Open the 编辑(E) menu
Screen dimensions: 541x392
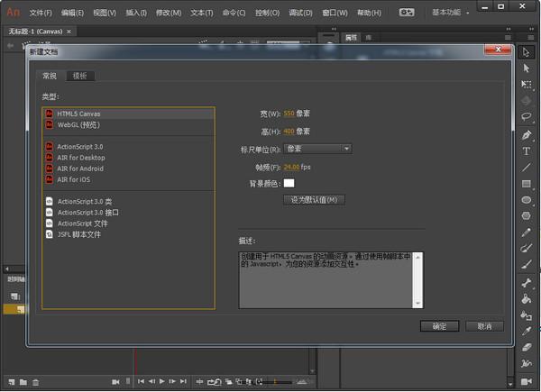[x=72, y=13]
